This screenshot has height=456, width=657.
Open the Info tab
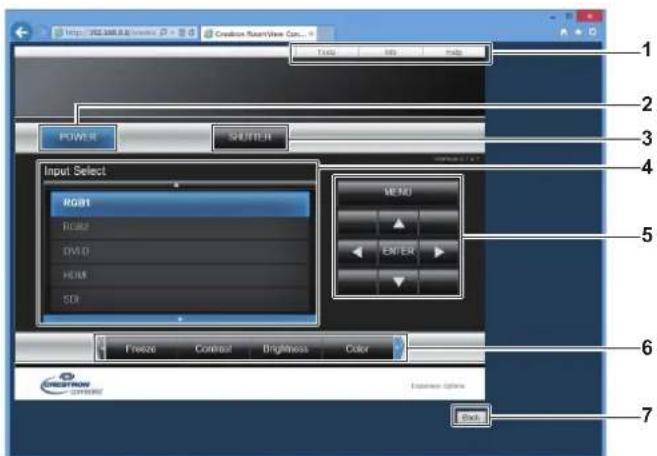pos(391,52)
